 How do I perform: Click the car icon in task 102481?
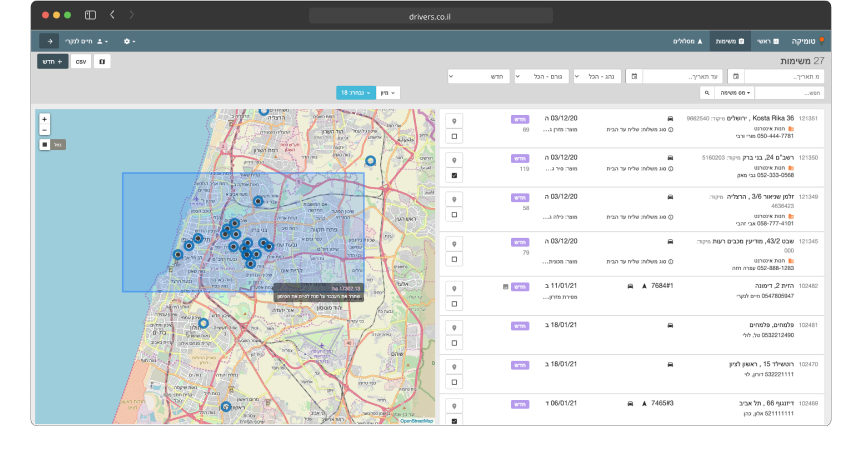pyautogui.click(x=670, y=325)
